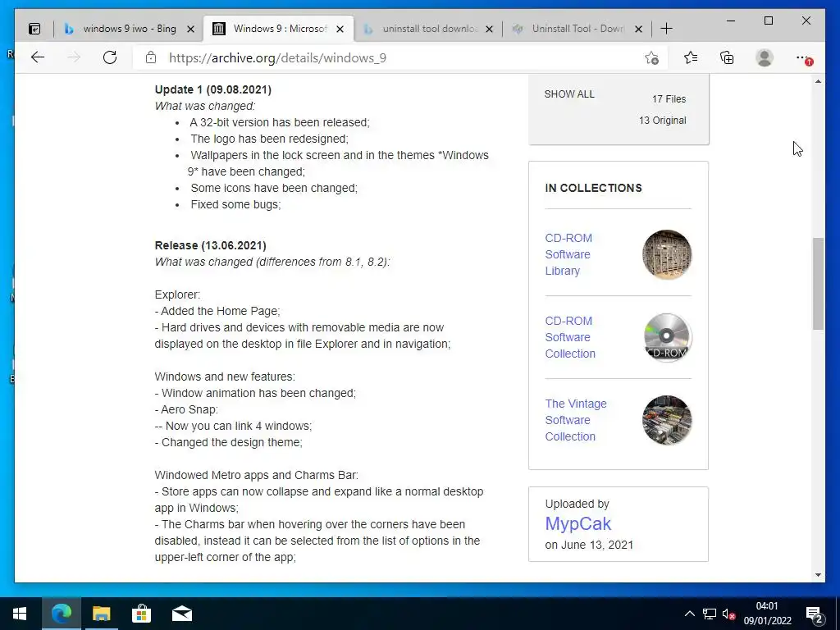Click '13 Original' count text
The width and height of the screenshot is (840, 630).
(x=662, y=121)
